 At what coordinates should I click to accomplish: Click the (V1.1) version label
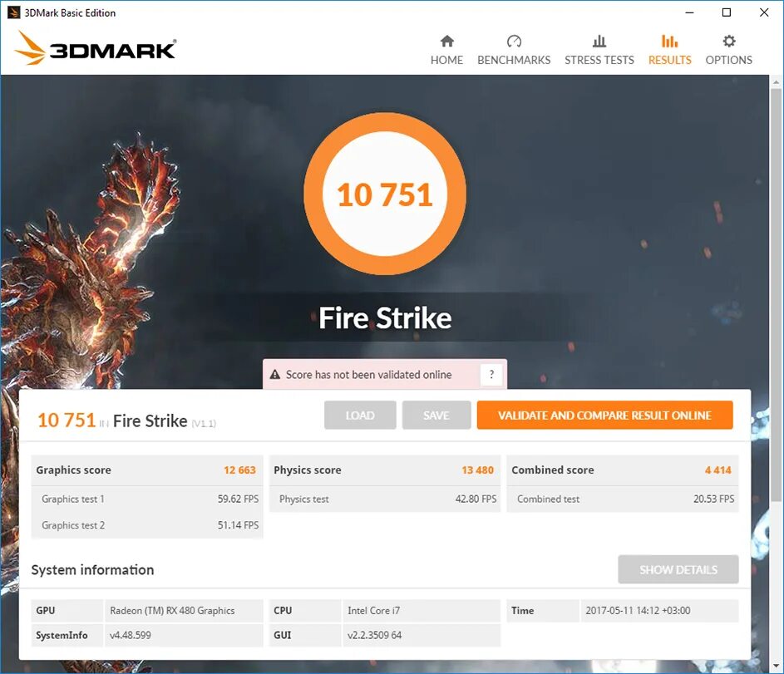[204, 424]
